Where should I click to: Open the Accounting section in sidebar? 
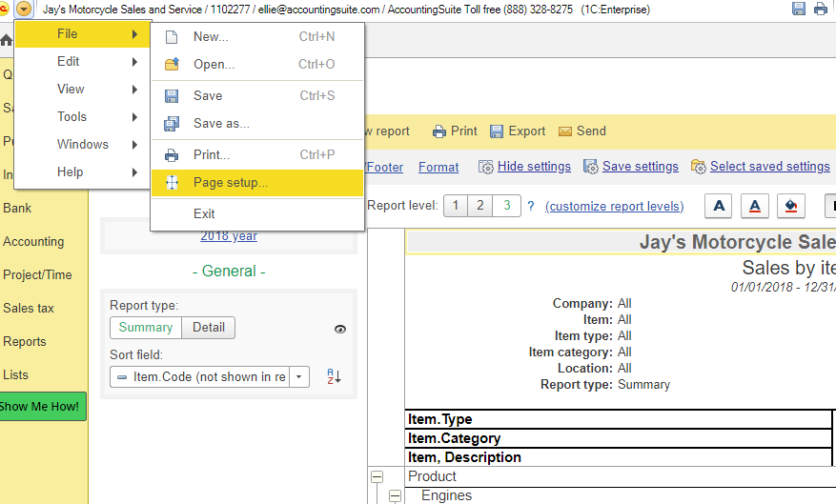pyautogui.click(x=33, y=242)
